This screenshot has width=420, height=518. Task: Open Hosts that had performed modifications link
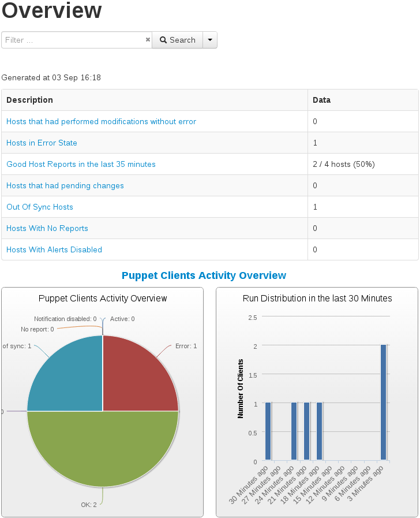tap(101, 122)
